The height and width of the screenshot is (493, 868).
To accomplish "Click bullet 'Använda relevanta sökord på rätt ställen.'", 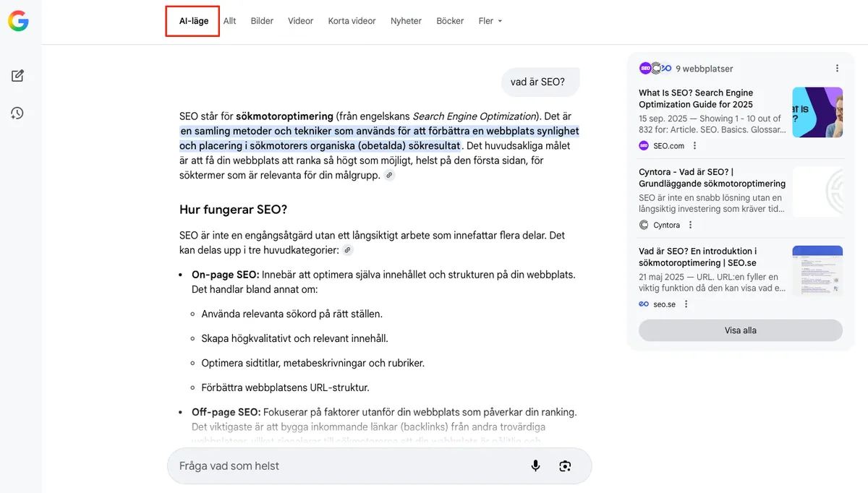I will pos(292,314).
